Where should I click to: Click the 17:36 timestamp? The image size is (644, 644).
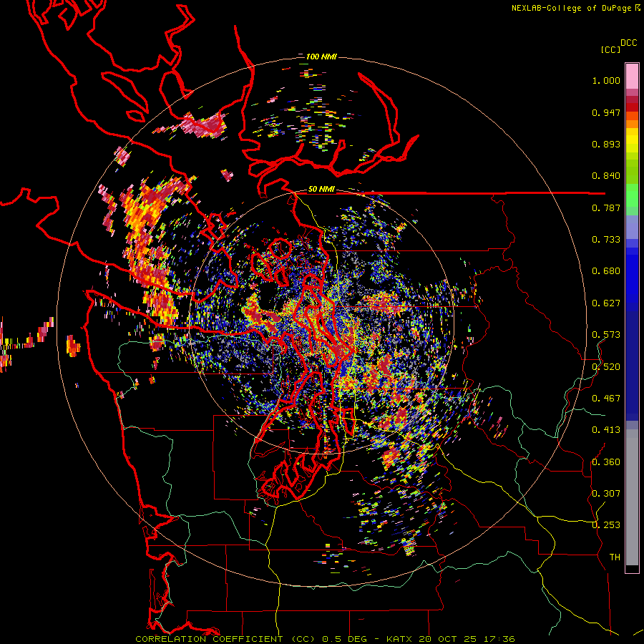coord(499,639)
